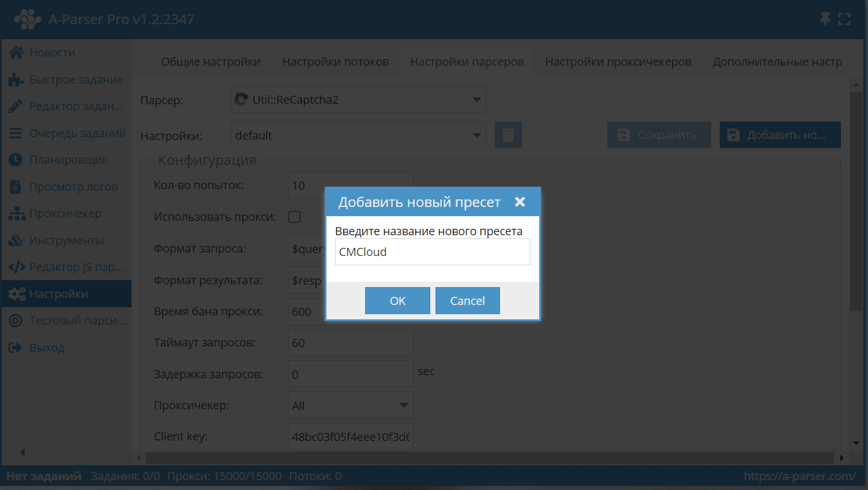Viewport: 868px width, 490px height.
Task: Click Тестовый парсинг target icon
Action: tap(16, 321)
